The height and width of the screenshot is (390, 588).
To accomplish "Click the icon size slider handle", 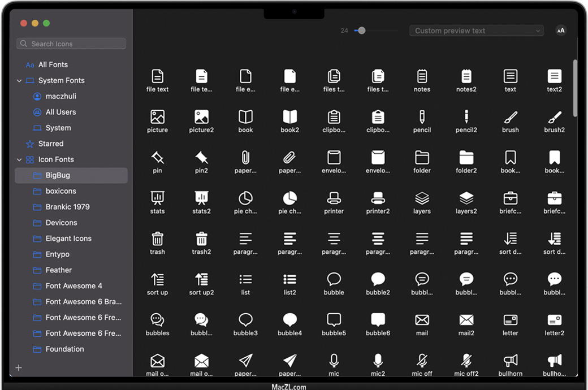I will [361, 31].
